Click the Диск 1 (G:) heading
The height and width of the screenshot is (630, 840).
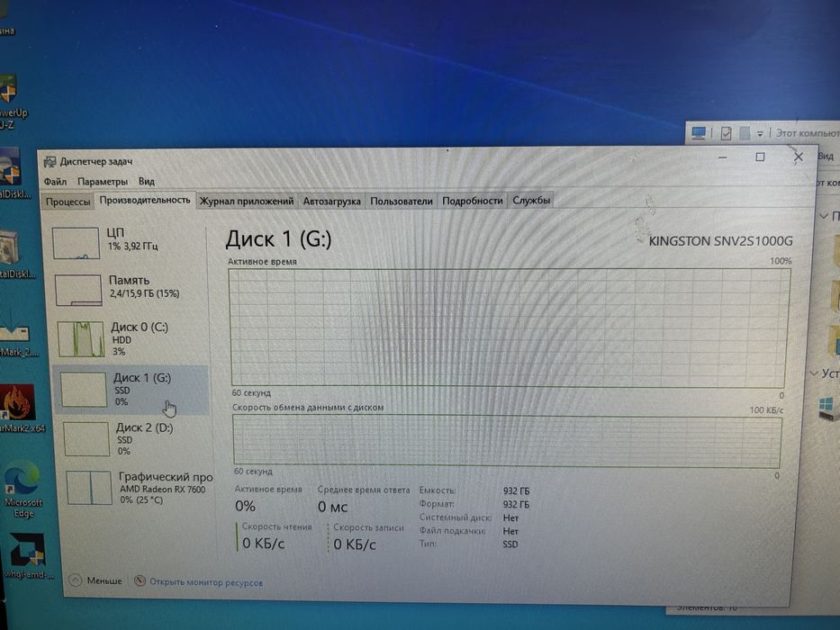[278, 239]
